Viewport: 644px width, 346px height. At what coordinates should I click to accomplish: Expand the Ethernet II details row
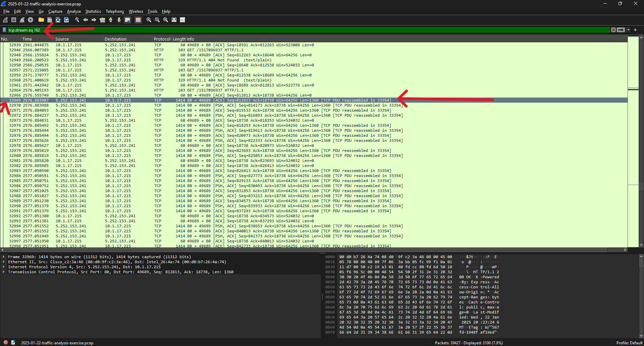(x=4, y=262)
